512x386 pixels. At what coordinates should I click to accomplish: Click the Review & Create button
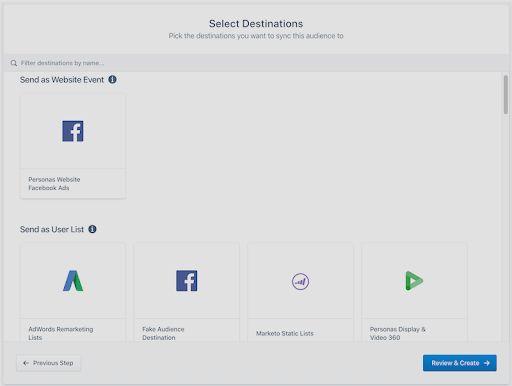pyautogui.click(x=460, y=363)
